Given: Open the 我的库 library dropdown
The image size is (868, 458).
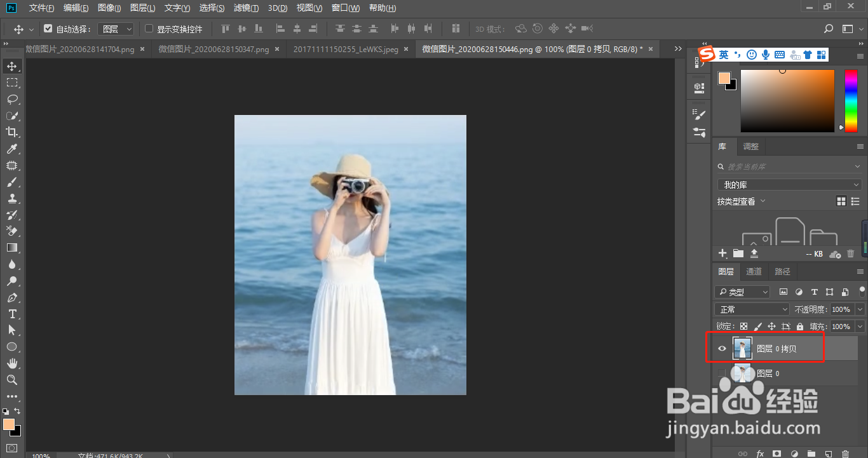Looking at the screenshot, I should pyautogui.click(x=790, y=184).
